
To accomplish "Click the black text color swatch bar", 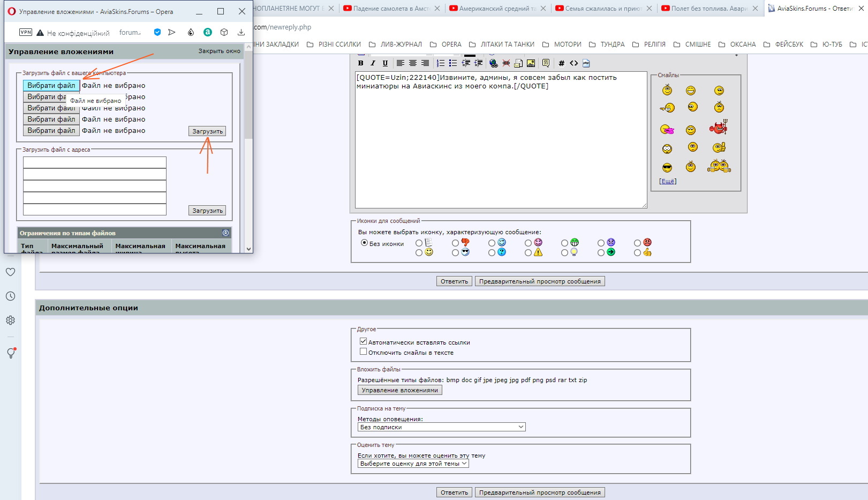I will click(x=470, y=55).
